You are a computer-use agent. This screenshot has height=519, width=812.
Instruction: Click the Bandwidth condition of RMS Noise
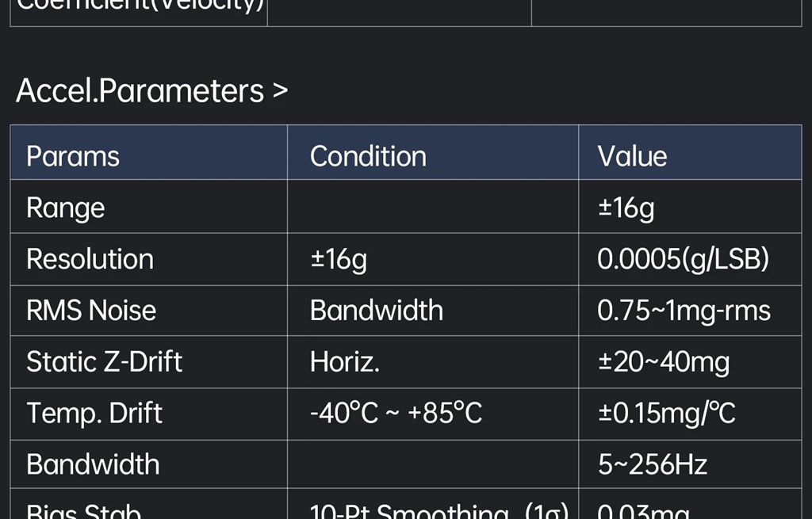(376, 311)
